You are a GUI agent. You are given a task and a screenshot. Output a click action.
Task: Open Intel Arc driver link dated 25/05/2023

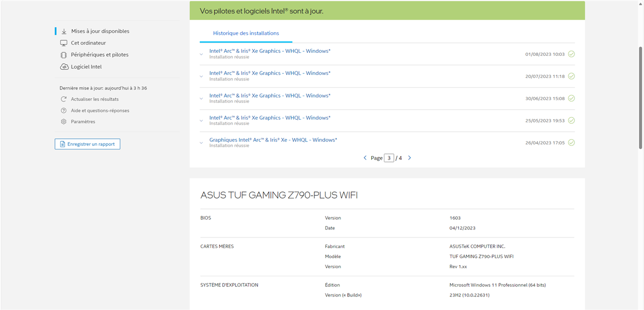coord(270,118)
